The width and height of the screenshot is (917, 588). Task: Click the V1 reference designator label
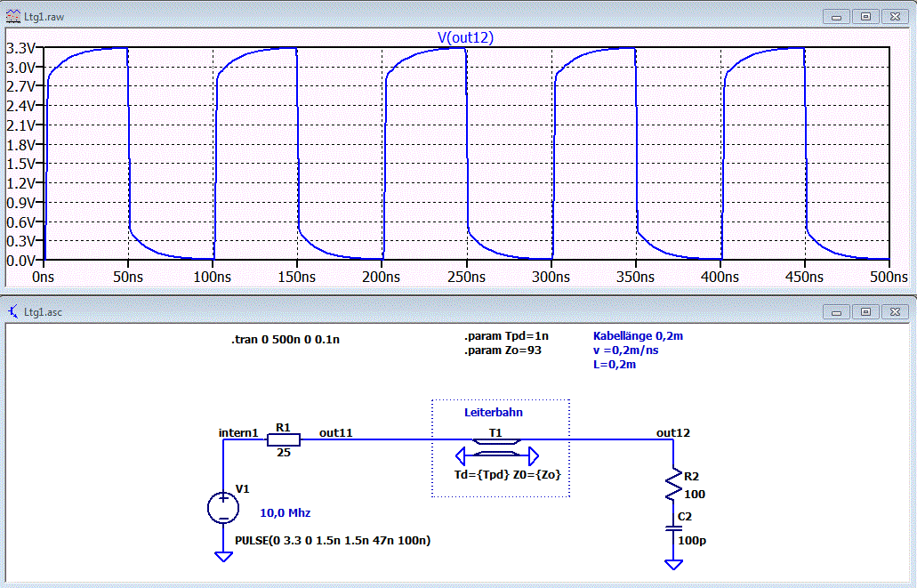(x=242, y=488)
